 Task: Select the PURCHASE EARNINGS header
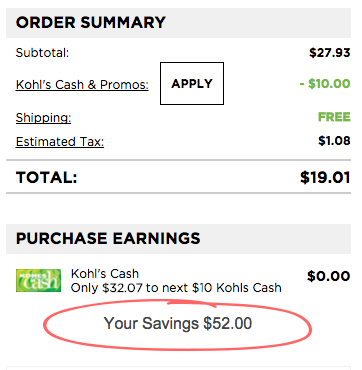[x=108, y=238]
